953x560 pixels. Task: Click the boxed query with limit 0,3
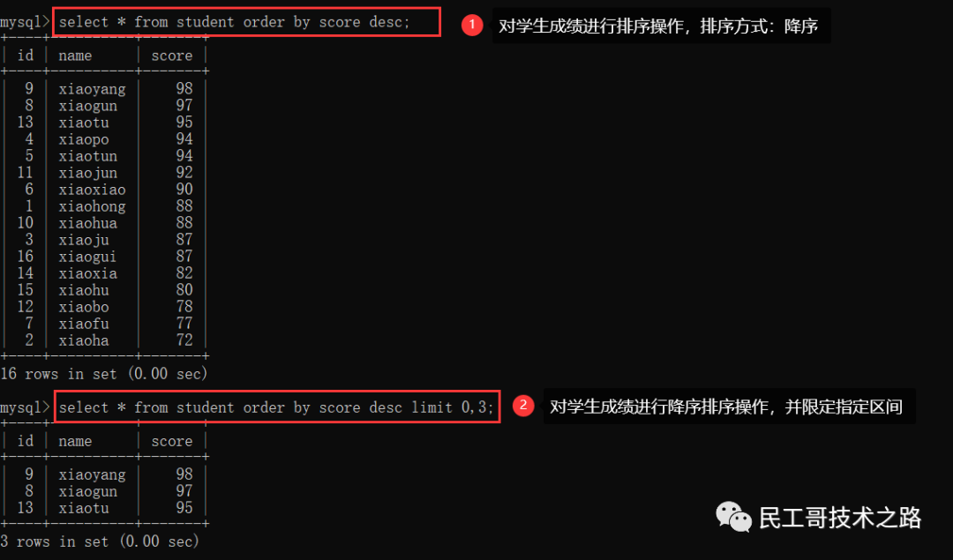pos(276,407)
